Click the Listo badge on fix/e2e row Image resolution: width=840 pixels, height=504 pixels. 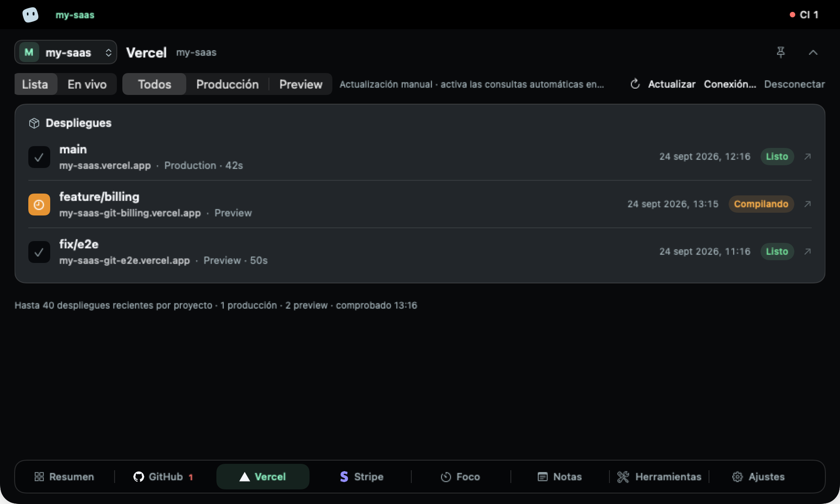click(777, 252)
